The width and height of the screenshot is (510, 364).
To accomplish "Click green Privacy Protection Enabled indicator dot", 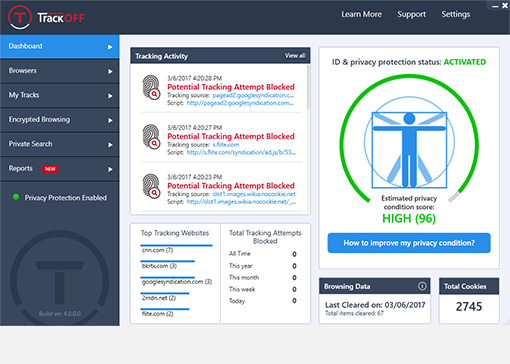I will [x=16, y=197].
